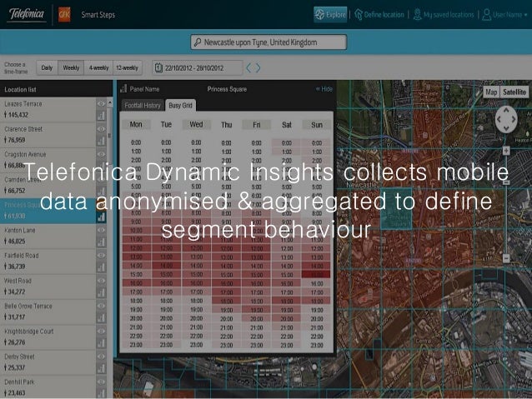Image resolution: width=532 pixels, height=399 pixels.
Task: Zoom in on the map
Action: click(506, 151)
